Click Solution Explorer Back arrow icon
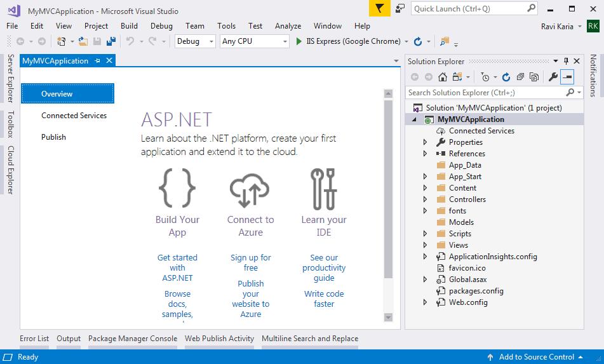 tap(415, 77)
